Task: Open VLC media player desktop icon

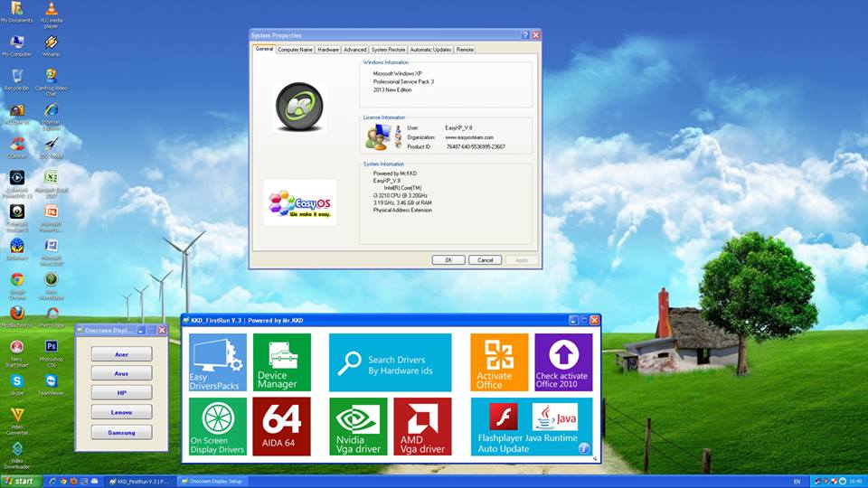Action: [x=51, y=14]
